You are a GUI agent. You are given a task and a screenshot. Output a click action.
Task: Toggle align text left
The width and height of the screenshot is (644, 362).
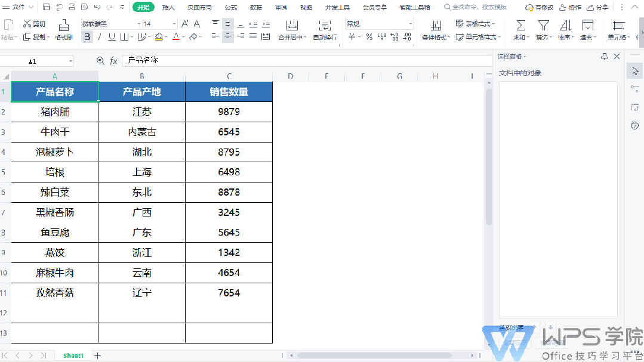coord(215,36)
